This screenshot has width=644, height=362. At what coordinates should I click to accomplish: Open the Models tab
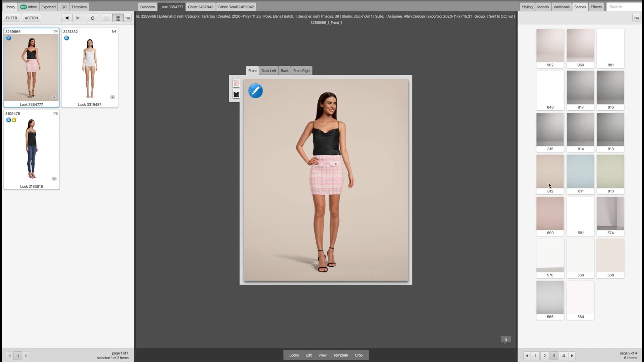[543, 7]
